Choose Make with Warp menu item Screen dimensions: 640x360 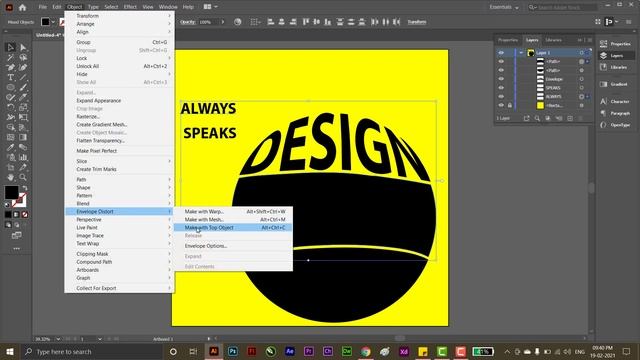233,211
